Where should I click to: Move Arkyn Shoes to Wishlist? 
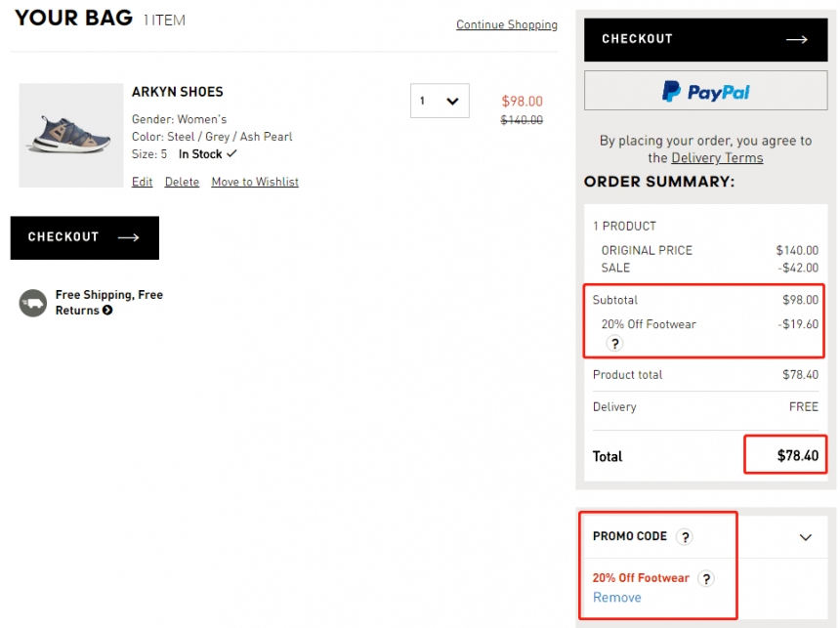[255, 182]
